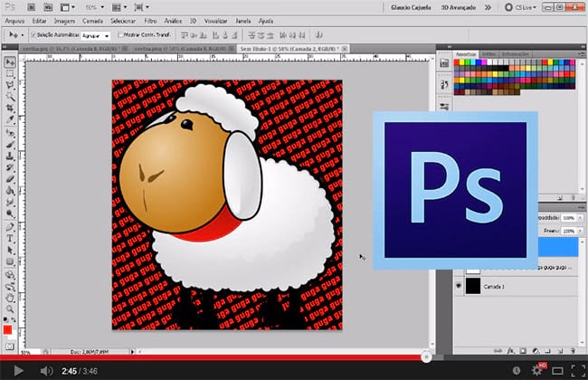Choose the 3D Avançado workspace

459,7
